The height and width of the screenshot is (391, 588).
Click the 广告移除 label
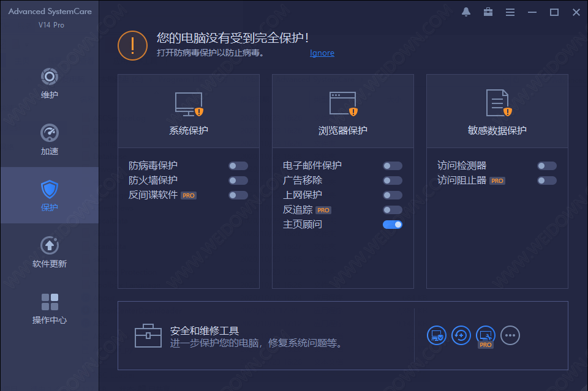click(302, 180)
